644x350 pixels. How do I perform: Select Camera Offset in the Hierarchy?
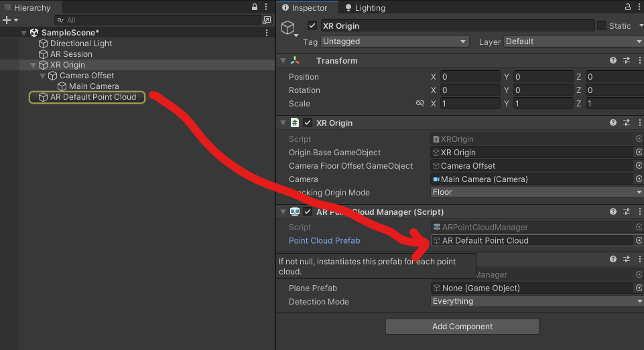click(x=86, y=76)
